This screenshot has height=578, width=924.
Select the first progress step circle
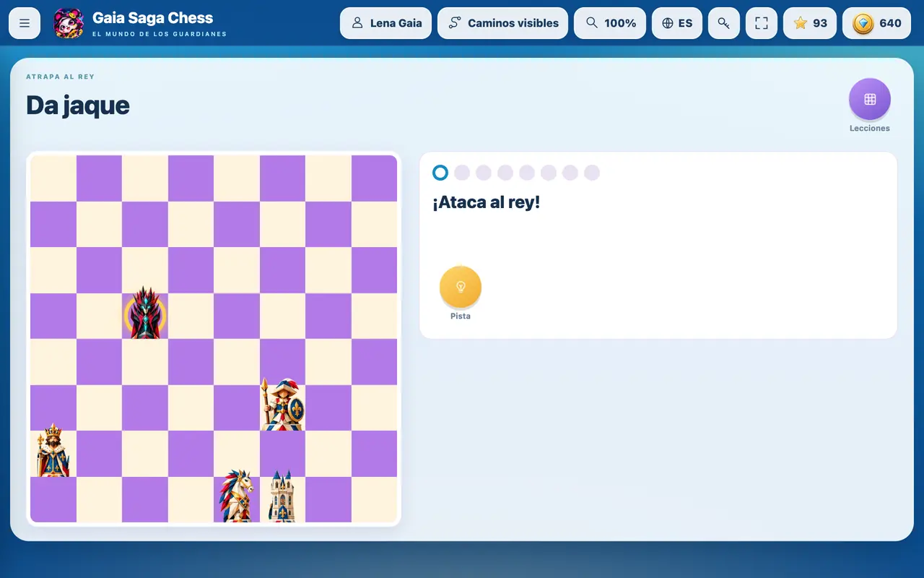pos(440,173)
